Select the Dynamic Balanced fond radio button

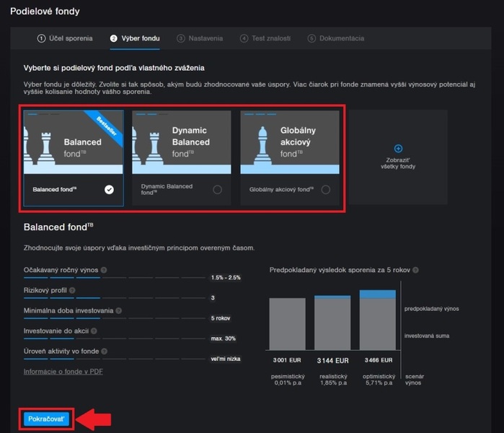[217, 190]
